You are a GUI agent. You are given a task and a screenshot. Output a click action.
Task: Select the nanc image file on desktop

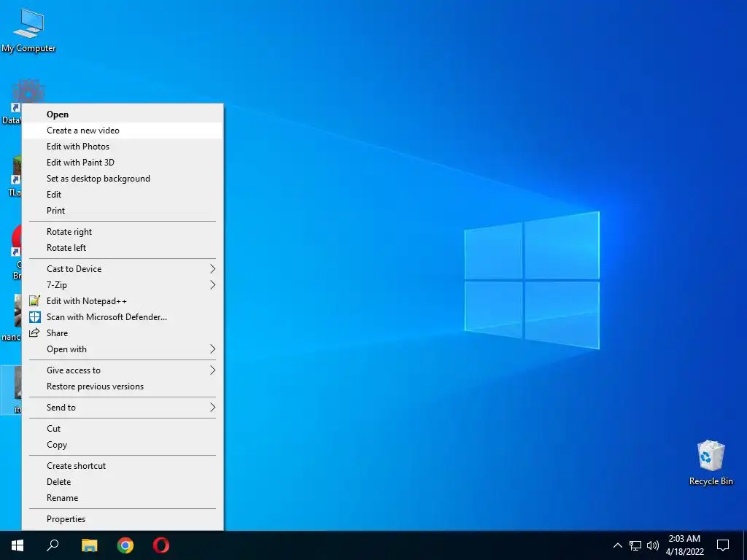coord(12,318)
